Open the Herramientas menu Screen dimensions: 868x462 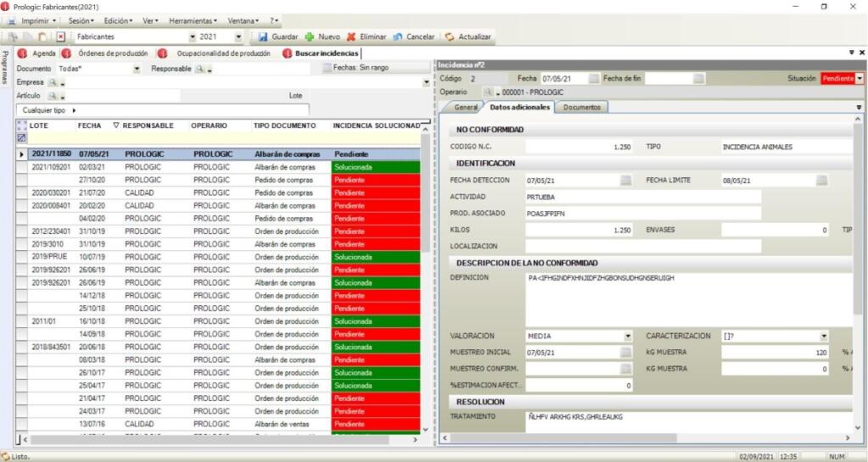click(192, 21)
